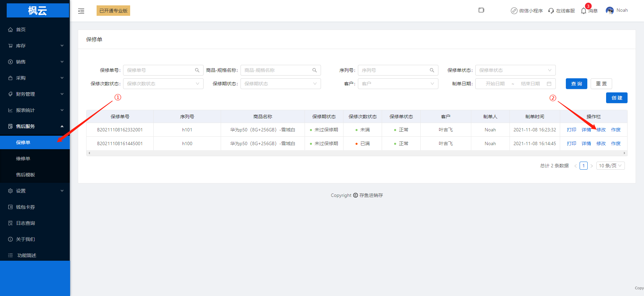The width and height of the screenshot is (644, 296).
Task: Open the 保修单状态 dropdown
Action: (x=515, y=70)
